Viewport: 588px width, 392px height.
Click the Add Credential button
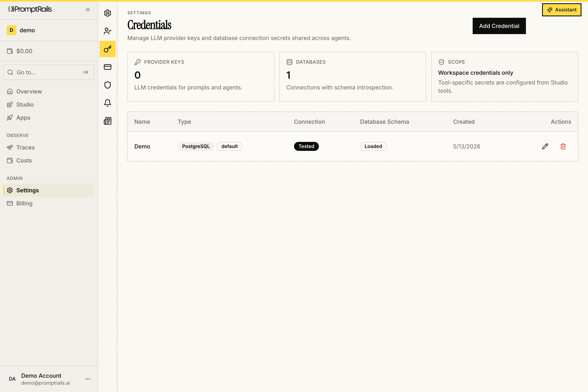coord(499,26)
